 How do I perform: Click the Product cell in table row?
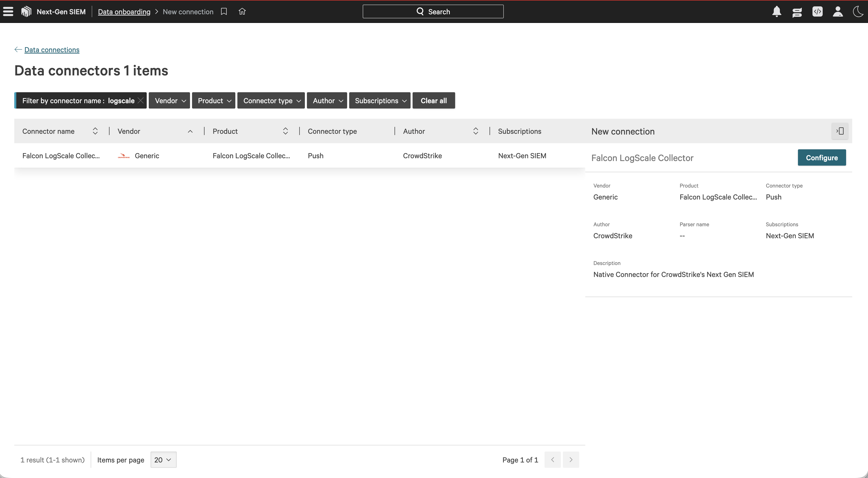tap(251, 156)
